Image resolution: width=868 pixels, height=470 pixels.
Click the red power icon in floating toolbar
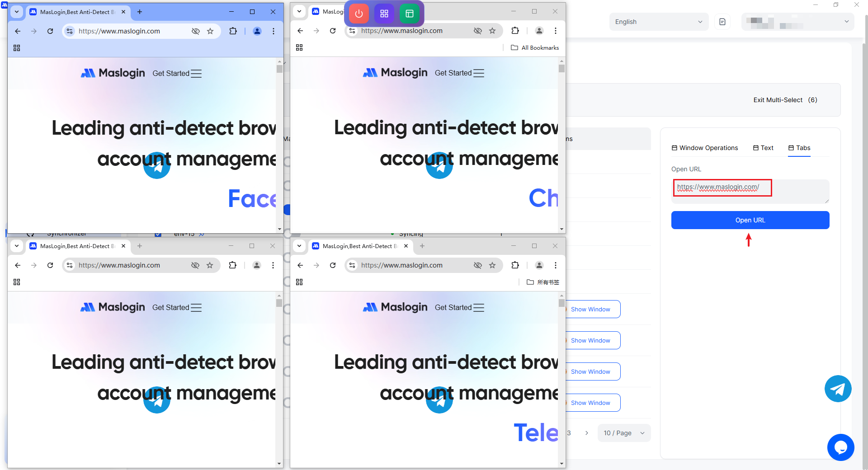click(359, 14)
